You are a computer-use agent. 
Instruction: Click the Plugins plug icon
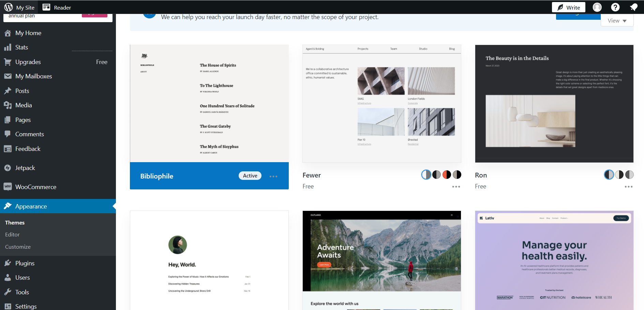8,263
